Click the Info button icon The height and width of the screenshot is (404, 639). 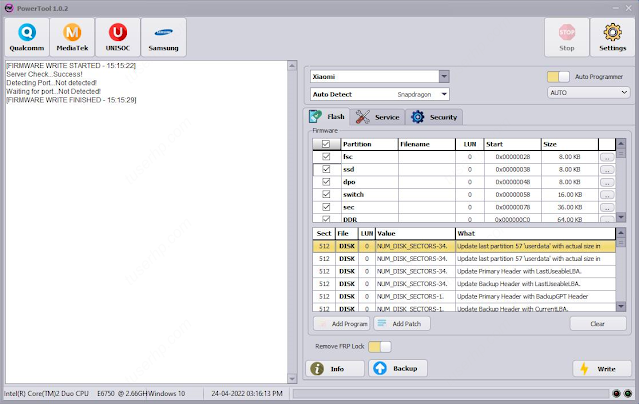pos(317,369)
